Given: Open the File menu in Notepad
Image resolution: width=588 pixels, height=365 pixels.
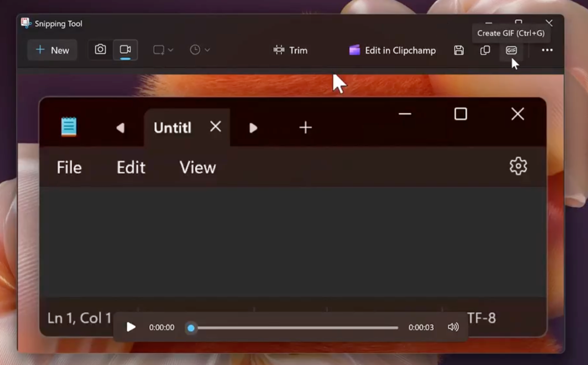Looking at the screenshot, I should click(x=69, y=167).
